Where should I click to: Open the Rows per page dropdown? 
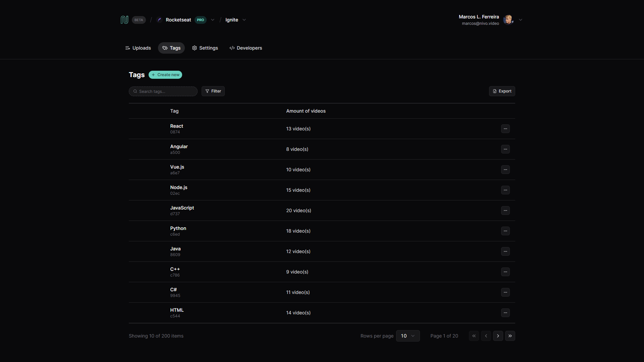pyautogui.click(x=408, y=336)
